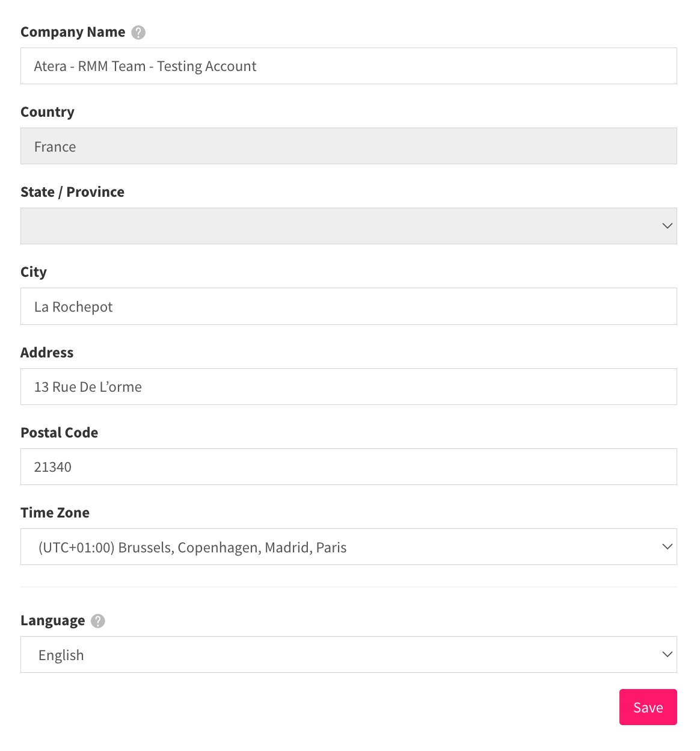Click the Postal Code label

(x=59, y=433)
